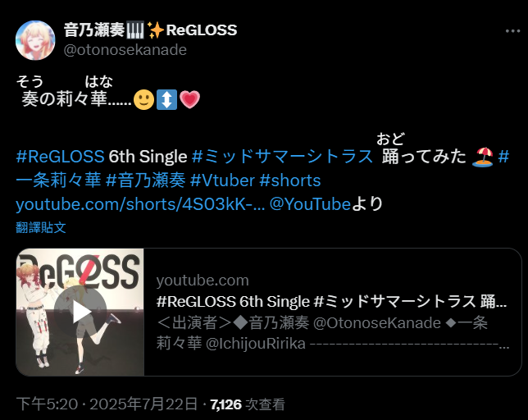Screen dimensions: 528x420
Task: Click the post timestamp 下午5:20
Action: coord(47,404)
